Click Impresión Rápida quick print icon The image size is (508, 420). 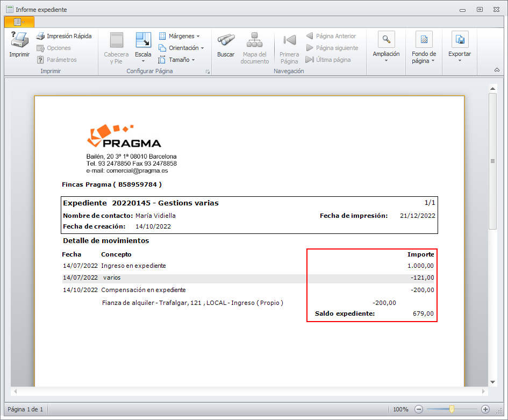click(x=40, y=36)
